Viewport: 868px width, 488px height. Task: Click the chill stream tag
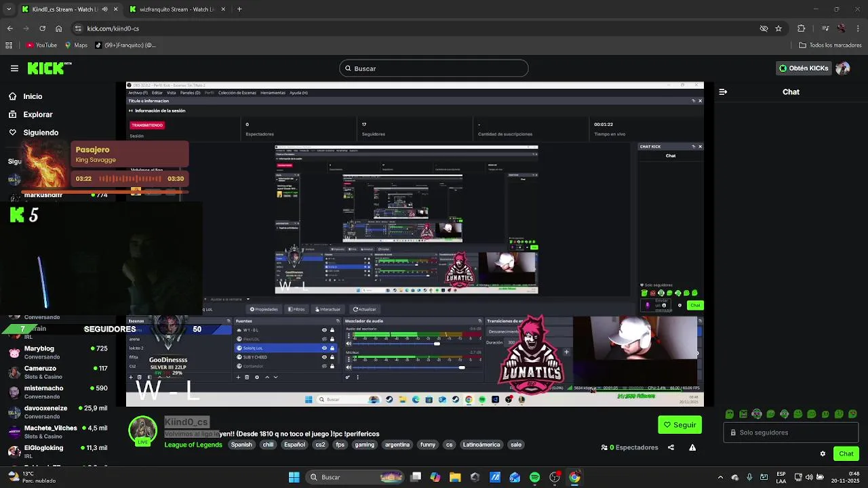point(268,445)
